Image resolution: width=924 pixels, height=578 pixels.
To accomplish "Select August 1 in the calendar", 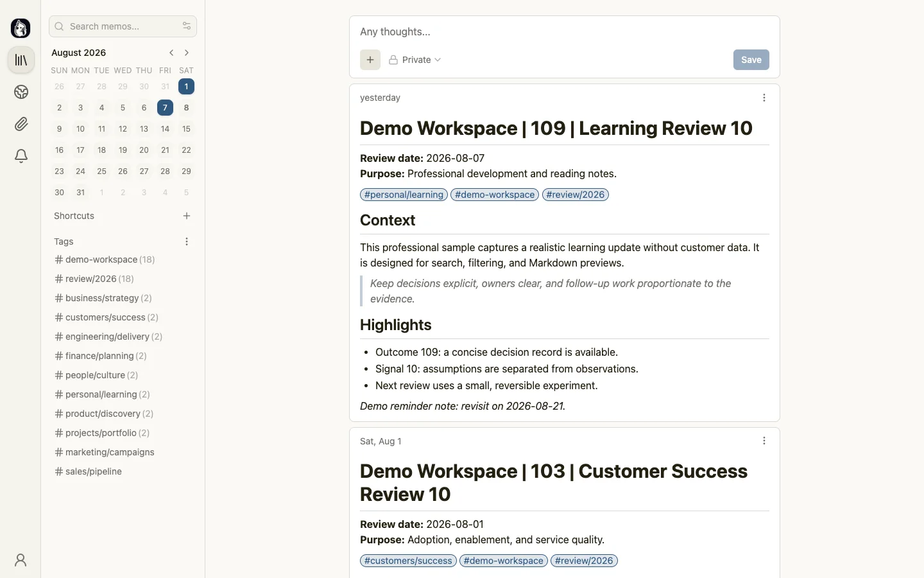I will point(186,87).
